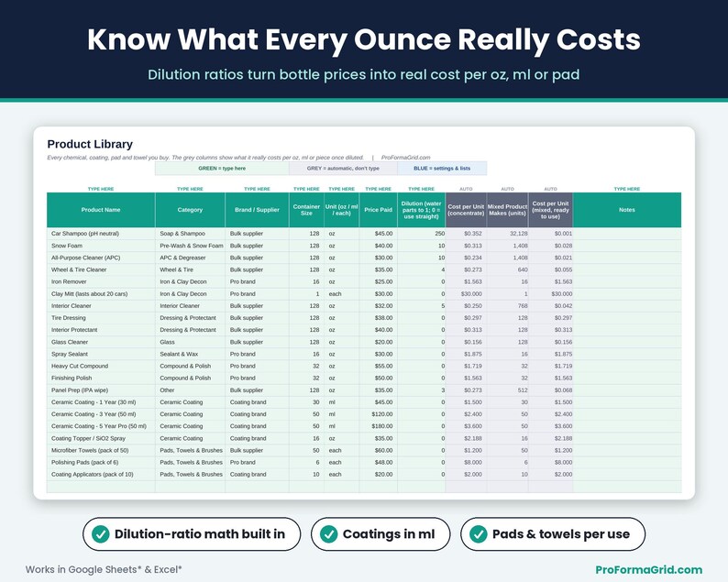Click the Soap & Shampoo category cell

tap(190, 234)
